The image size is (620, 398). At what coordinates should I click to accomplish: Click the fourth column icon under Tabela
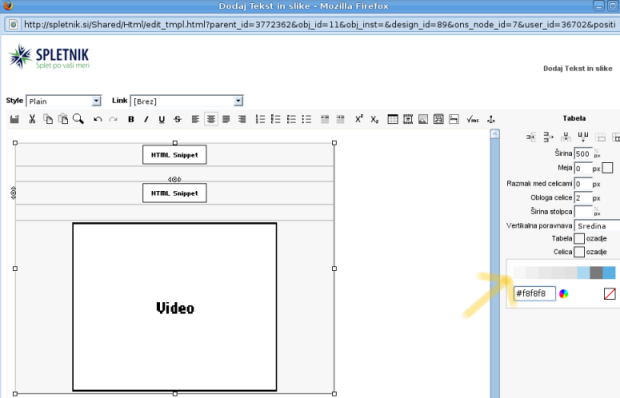pyautogui.click(x=583, y=137)
